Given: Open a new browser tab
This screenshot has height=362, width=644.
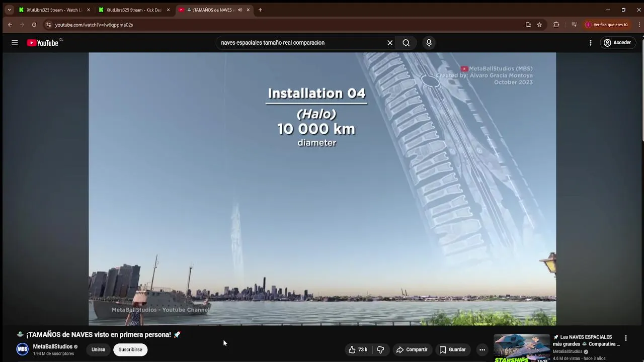Looking at the screenshot, I should click(x=260, y=10).
